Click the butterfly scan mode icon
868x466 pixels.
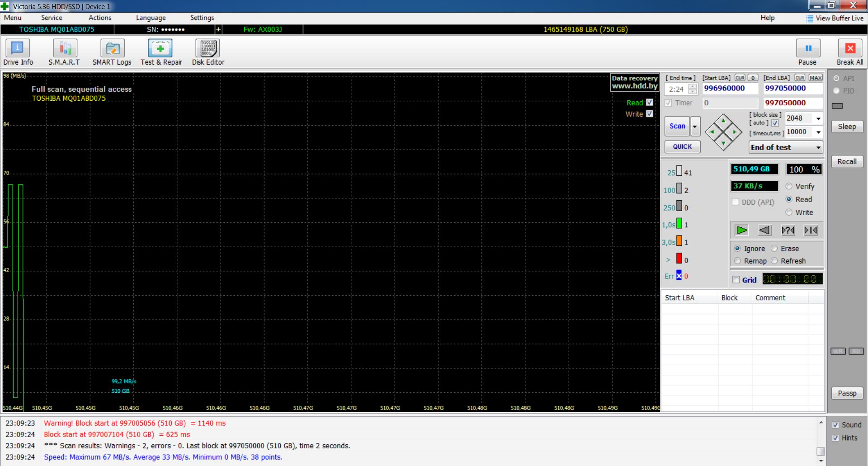[811, 230]
